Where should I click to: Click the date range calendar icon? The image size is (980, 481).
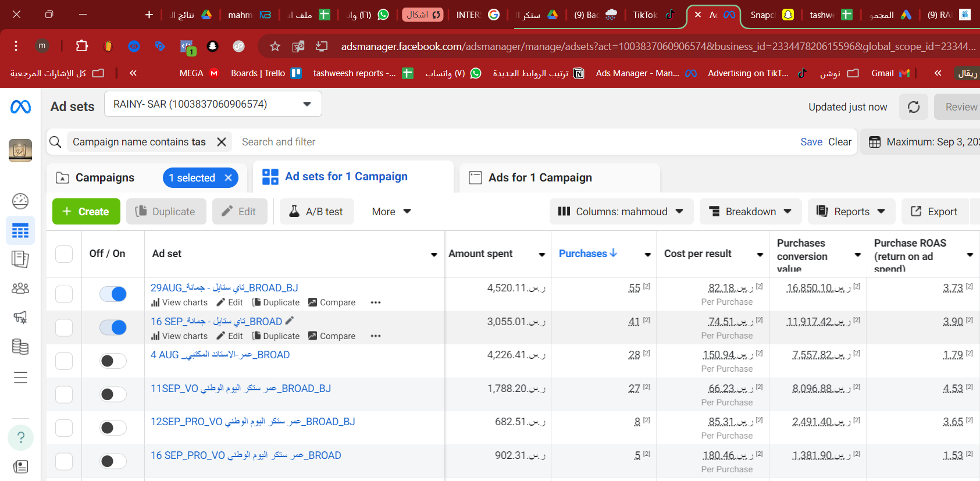click(x=875, y=142)
